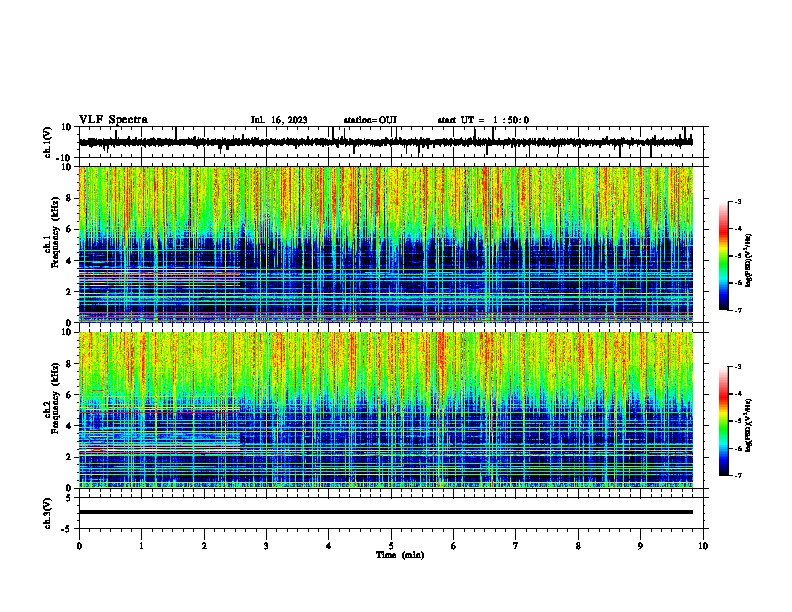Click the "3" tick on the time axis
Viewport: 792px width, 612px height.
click(x=266, y=546)
